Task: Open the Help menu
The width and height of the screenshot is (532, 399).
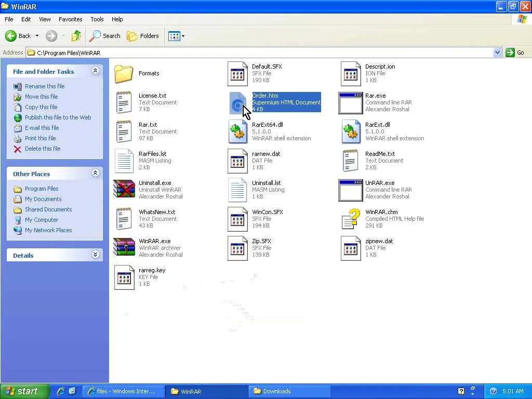Action: (117, 19)
